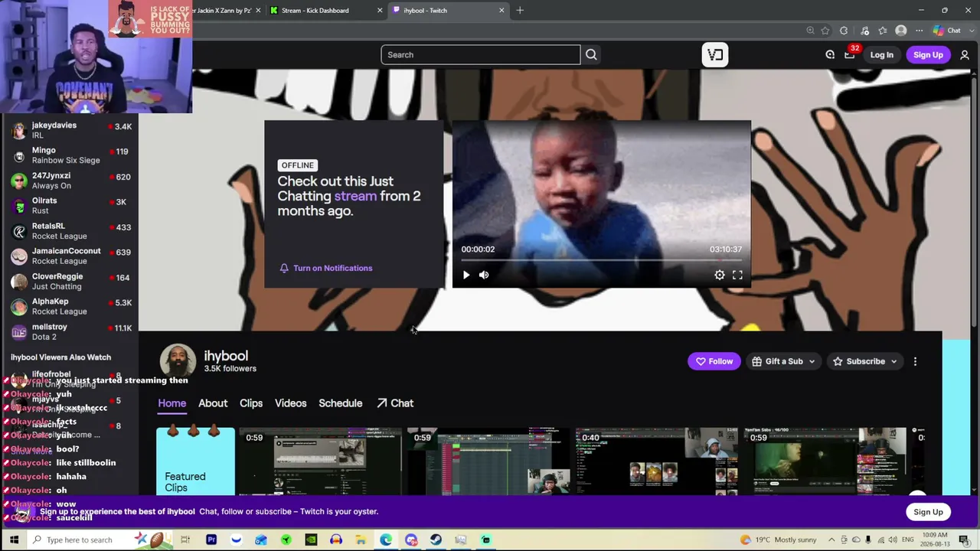
Task: Bookmark this page with the star icon
Action: pyautogui.click(x=825, y=31)
